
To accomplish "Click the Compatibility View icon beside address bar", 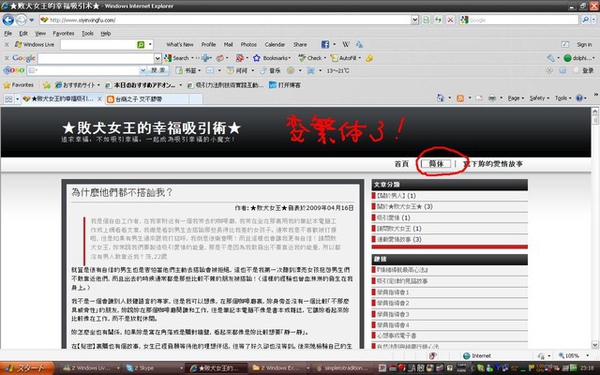I will tap(426, 20).
